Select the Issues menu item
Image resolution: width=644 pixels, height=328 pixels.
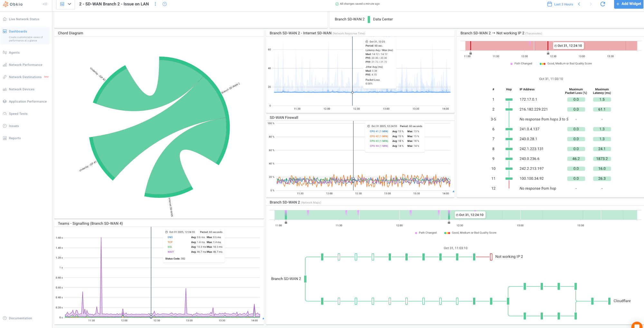tap(13, 126)
